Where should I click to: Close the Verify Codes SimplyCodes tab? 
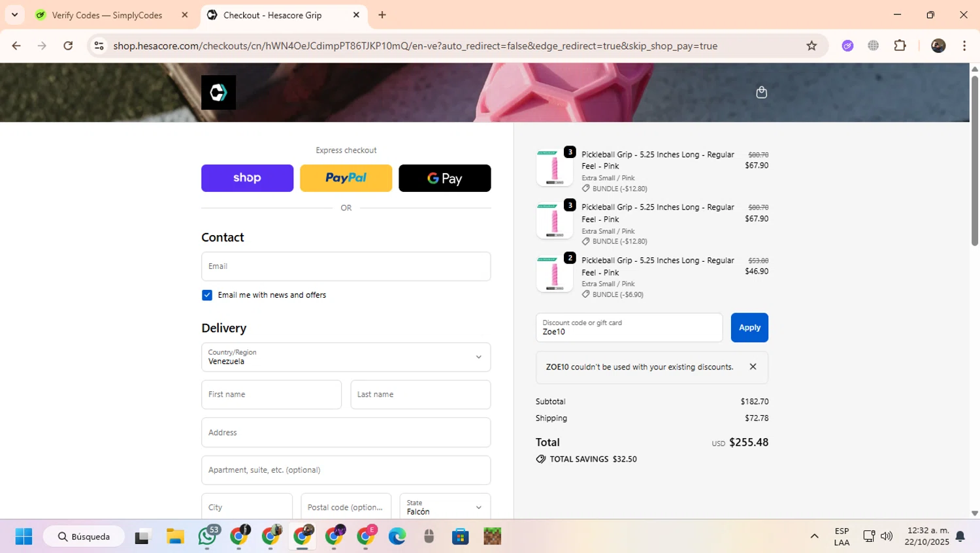click(x=185, y=15)
